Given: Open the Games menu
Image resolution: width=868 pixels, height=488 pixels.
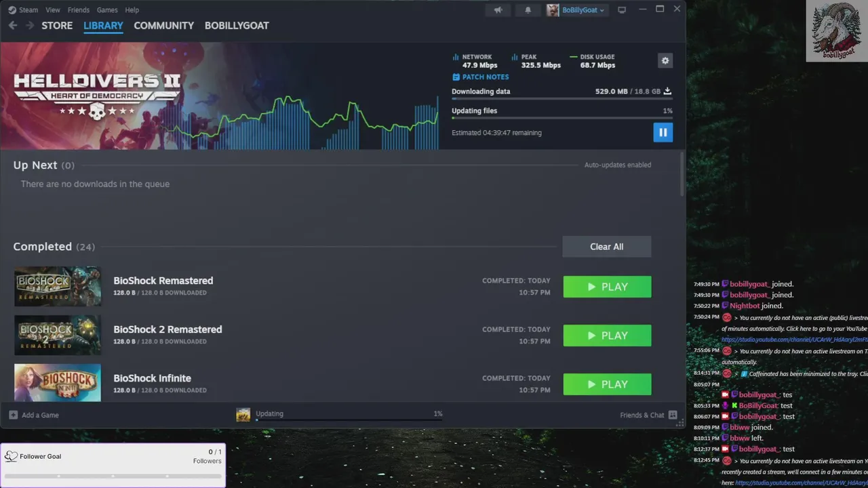Looking at the screenshot, I should pyautogui.click(x=107, y=10).
